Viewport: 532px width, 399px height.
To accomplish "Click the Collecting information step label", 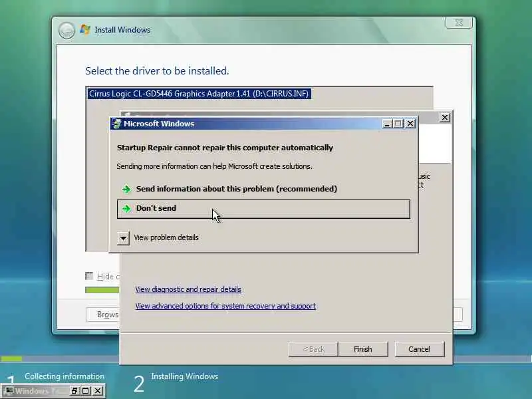I will [x=65, y=376].
